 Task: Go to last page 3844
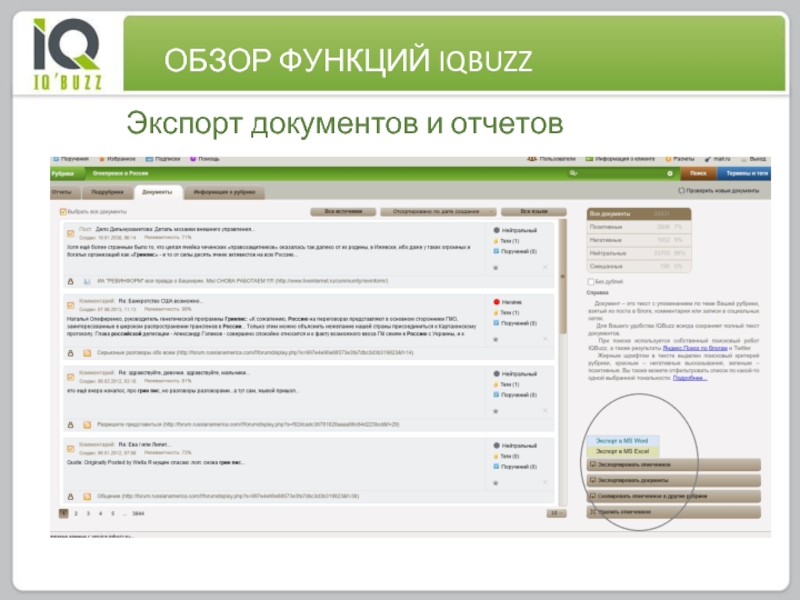click(x=138, y=514)
